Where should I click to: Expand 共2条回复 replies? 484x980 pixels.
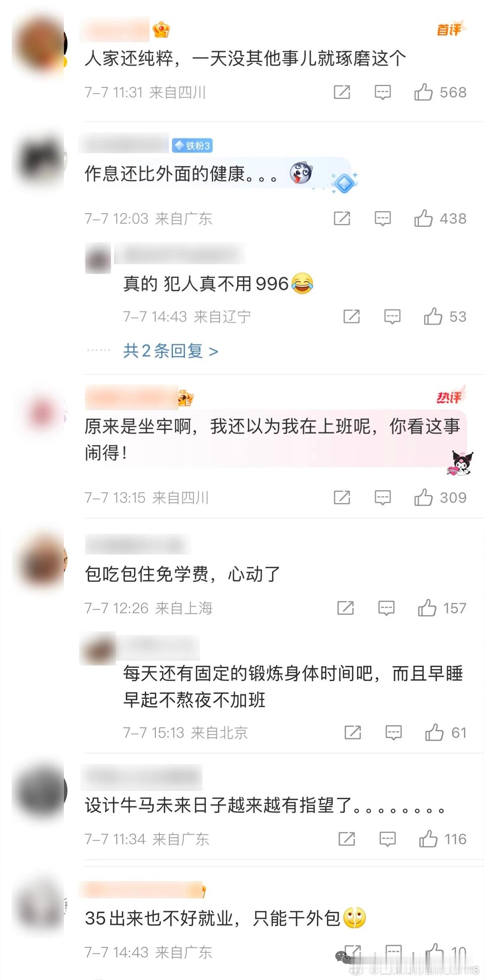click(171, 351)
